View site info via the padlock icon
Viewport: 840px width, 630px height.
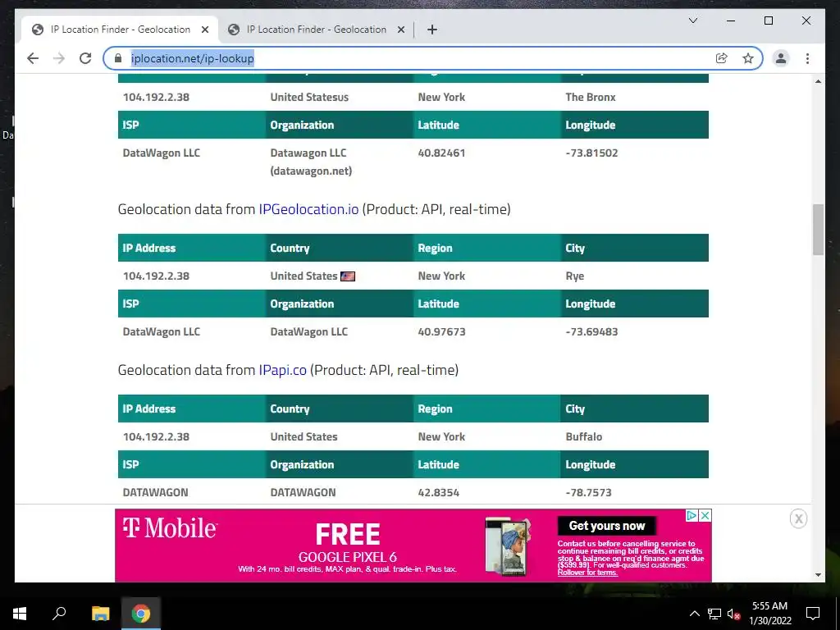click(118, 58)
